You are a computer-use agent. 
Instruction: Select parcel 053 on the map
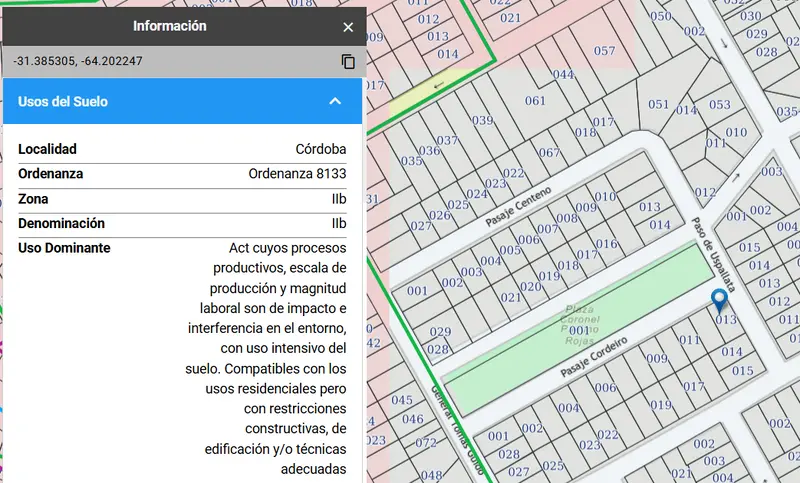tap(719, 104)
